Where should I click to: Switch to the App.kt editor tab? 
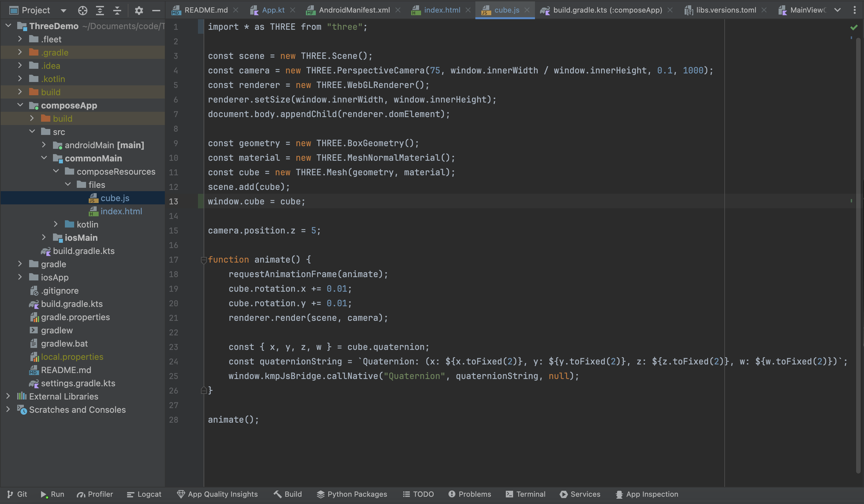273,10
